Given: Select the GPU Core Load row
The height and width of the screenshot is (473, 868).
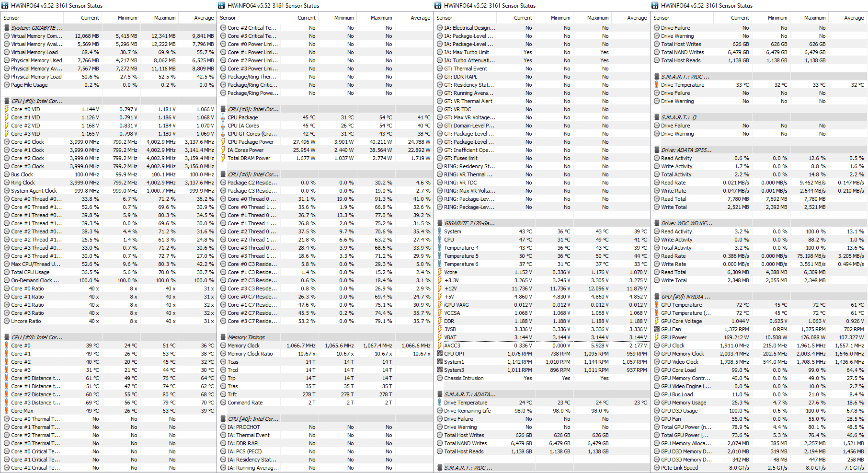Looking at the screenshot, I should (759, 370).
